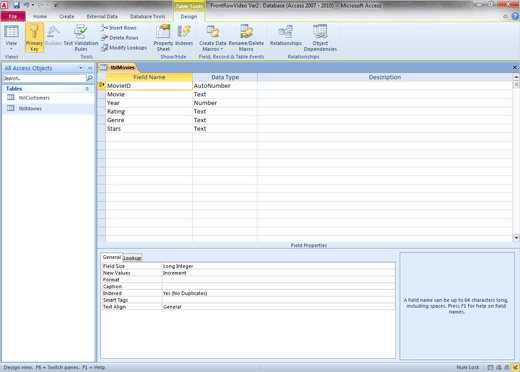Click the Datasheet View status bar icon
Image resolution: width=520 pixels, height=372 pixels.
click(490, 367)
